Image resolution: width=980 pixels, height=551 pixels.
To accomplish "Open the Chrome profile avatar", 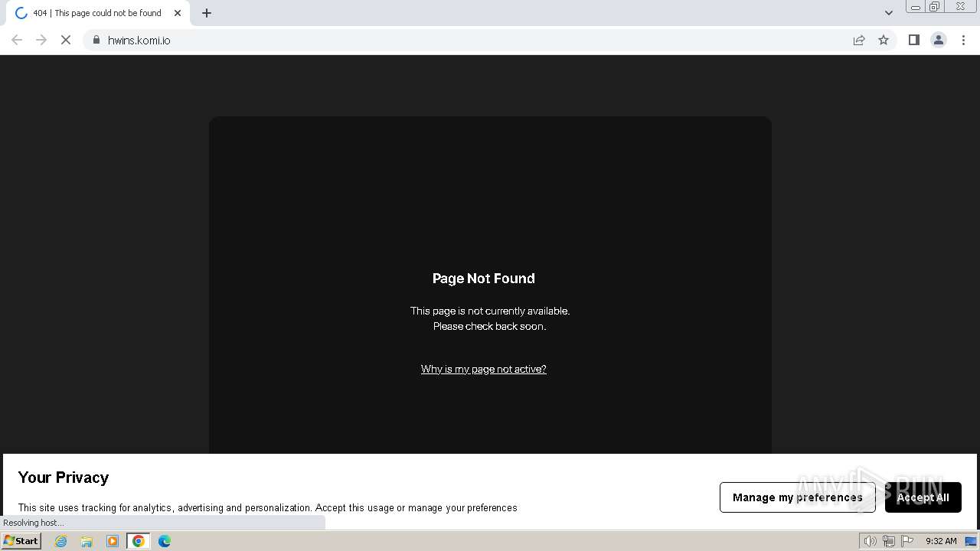I will point(939,40).
